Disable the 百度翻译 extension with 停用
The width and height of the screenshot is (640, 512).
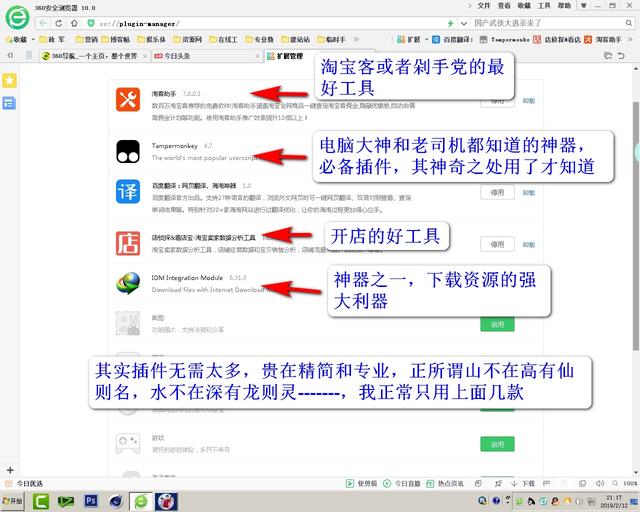[497, 192]
